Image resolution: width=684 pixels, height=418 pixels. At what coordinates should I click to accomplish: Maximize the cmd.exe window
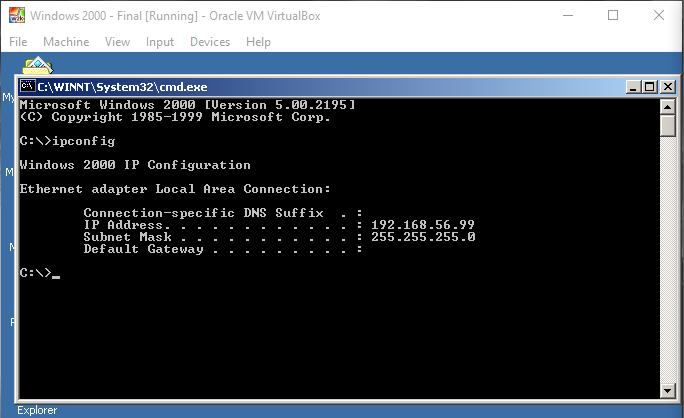(x=649, y=87)
